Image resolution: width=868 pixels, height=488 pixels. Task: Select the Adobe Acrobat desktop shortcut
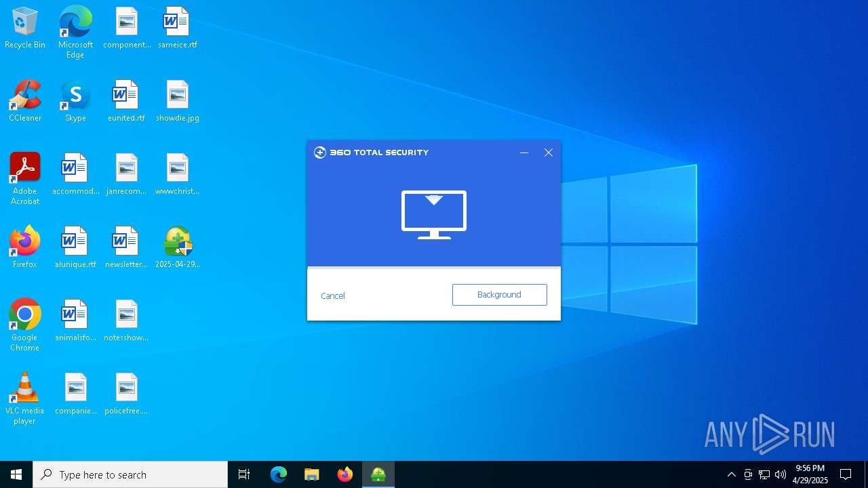point(25,179)
